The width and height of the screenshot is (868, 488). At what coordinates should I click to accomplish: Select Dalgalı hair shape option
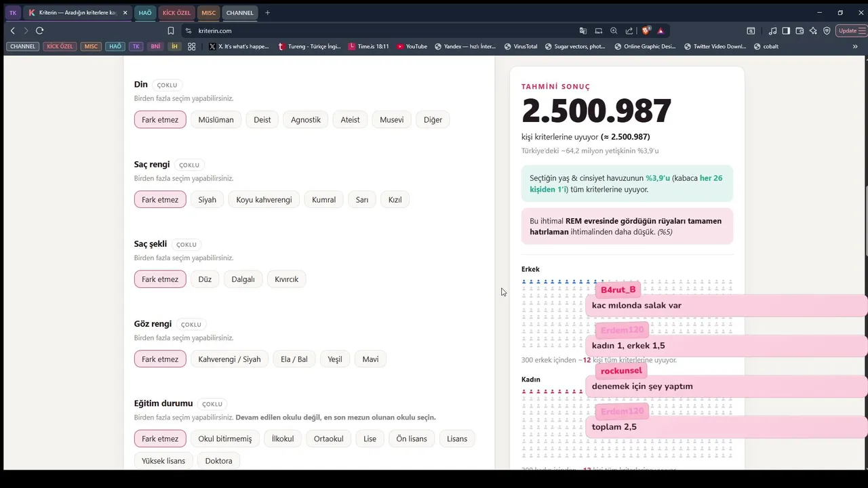coord(243,279)
